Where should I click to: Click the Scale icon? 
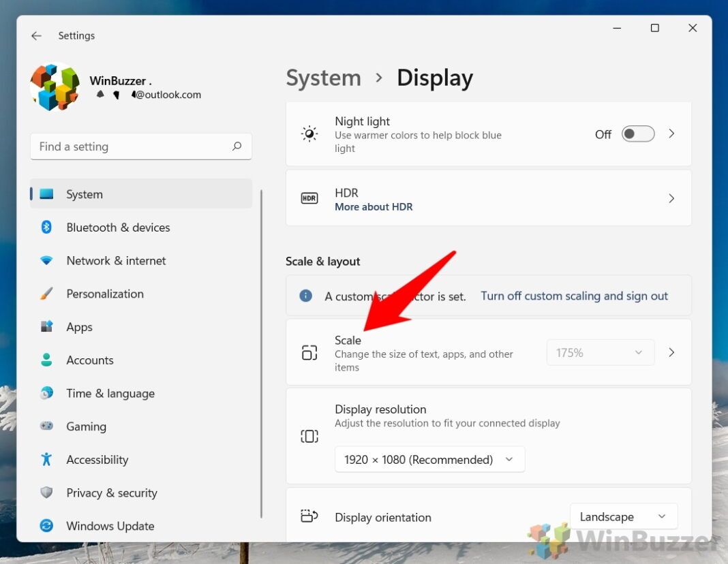[x=309, y=353]
